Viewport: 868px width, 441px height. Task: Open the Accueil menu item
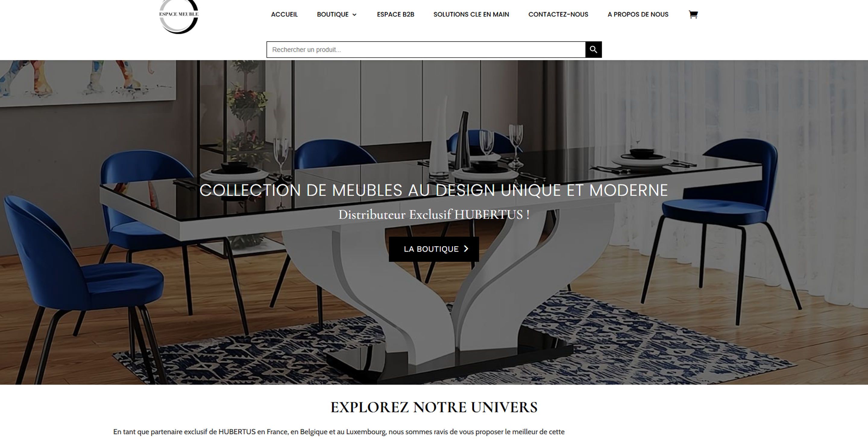(x=285, y=14)
